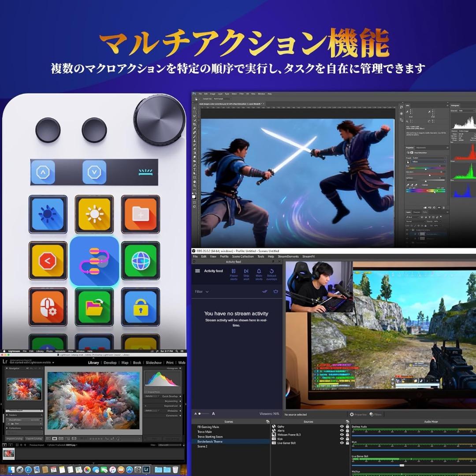Collapse the Navigator panel in Lightroom
Viewport: 476px width, 476px height.
[7, 368]
